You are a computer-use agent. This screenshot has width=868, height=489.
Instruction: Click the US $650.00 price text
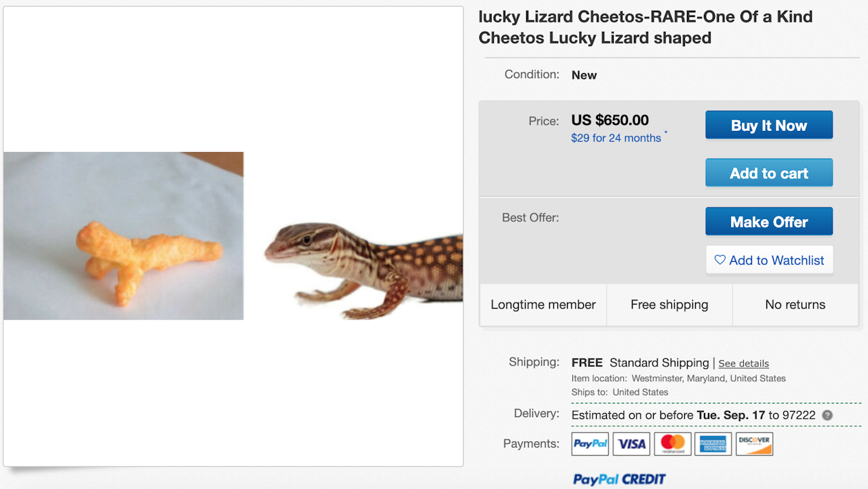coord(610,120)
